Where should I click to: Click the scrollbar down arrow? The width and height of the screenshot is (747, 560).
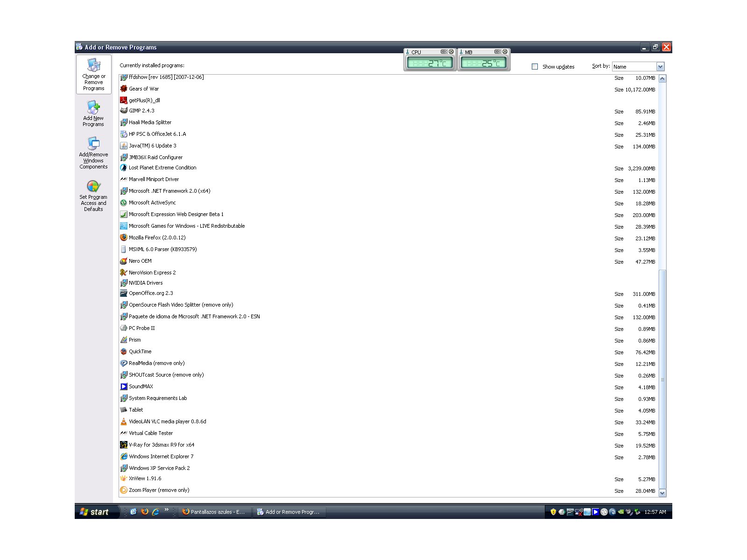coord(662,493)
